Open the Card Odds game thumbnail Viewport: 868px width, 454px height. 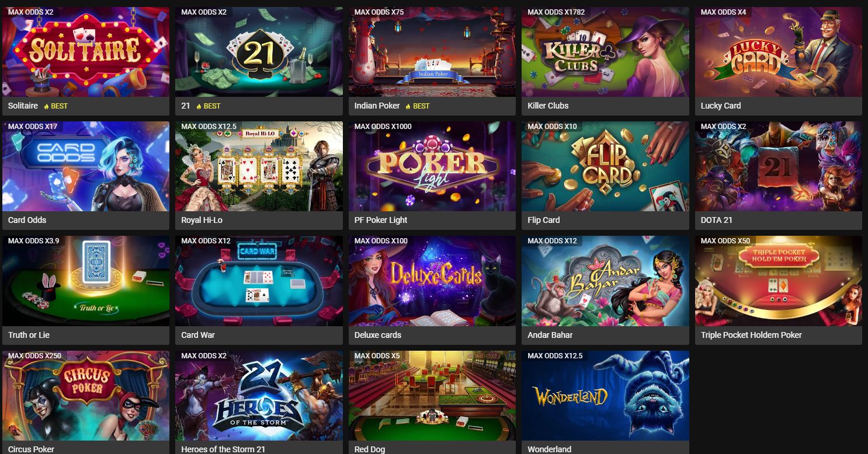(86, 166)
